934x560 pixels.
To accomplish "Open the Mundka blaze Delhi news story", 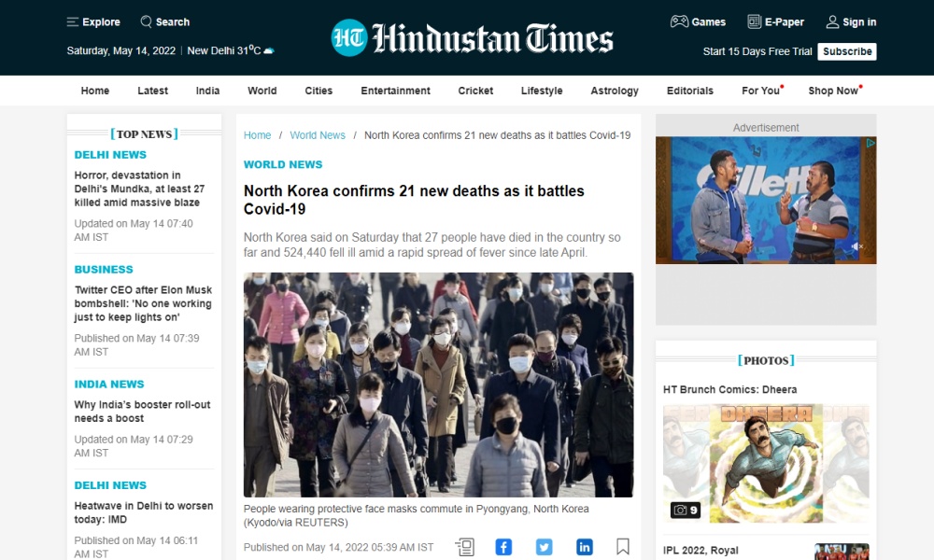I will point(139,189).
